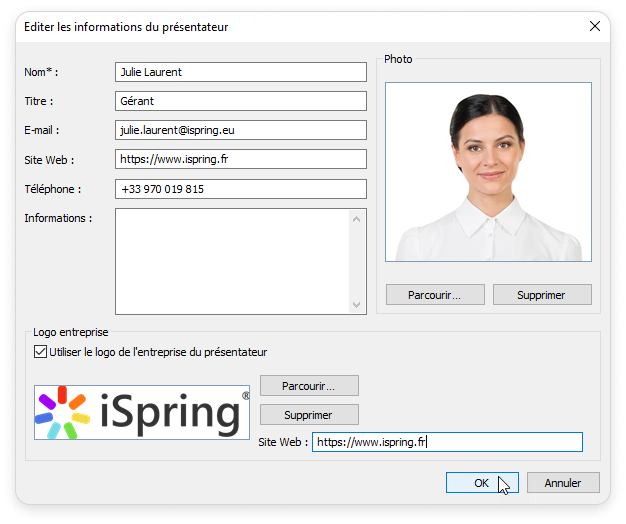Browse for a photo with Parcourir under Photo
The width and height of the screenshot is (626, 524).
[435, 295]
